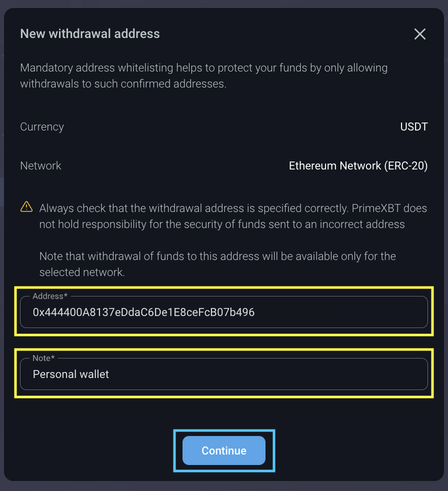Click the mandatory address whitelisting description
Screen dimensions: 448x491
[x=203, y=76]
